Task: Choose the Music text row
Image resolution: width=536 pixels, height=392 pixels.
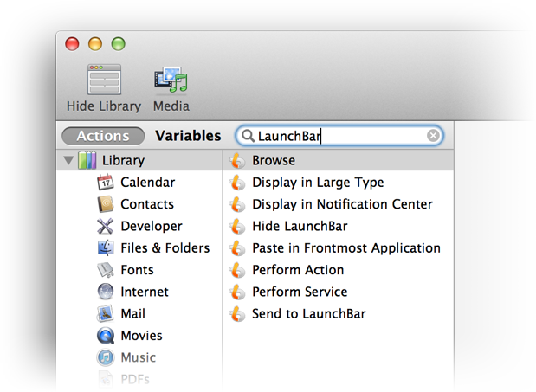Action: [138, 357]
